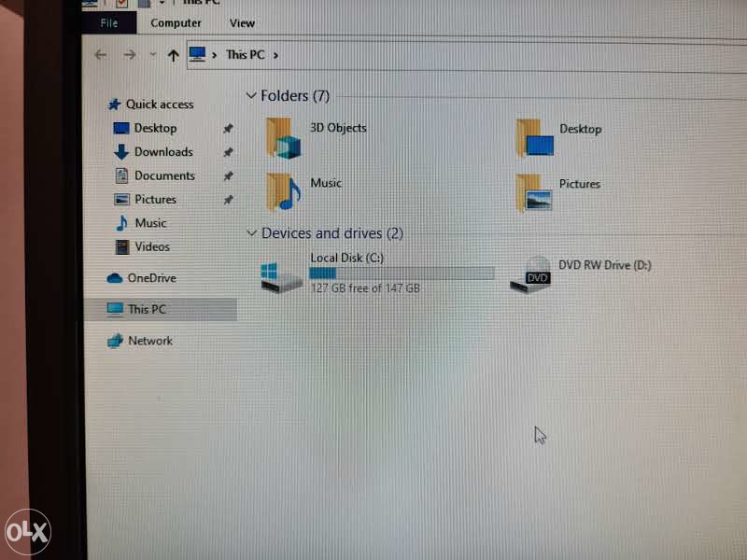Click the OneDrive cloud icon
747x560 pixels.
114,278
